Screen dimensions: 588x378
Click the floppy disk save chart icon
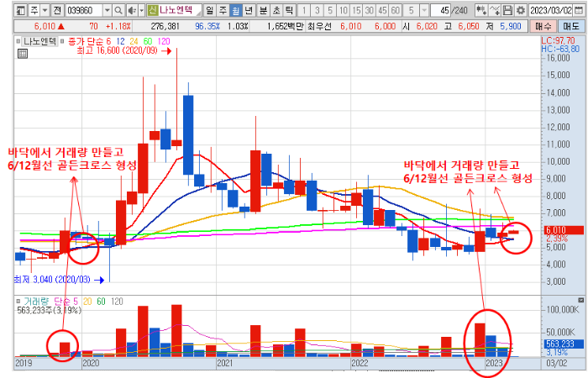pyautogui.click(x=507, y=10)
